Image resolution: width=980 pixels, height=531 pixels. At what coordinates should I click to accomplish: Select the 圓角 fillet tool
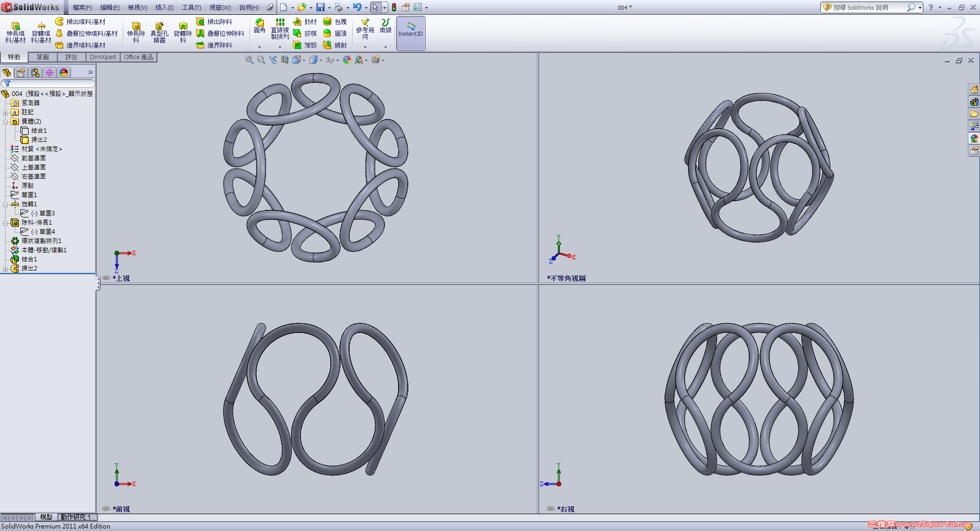point(259,27)
